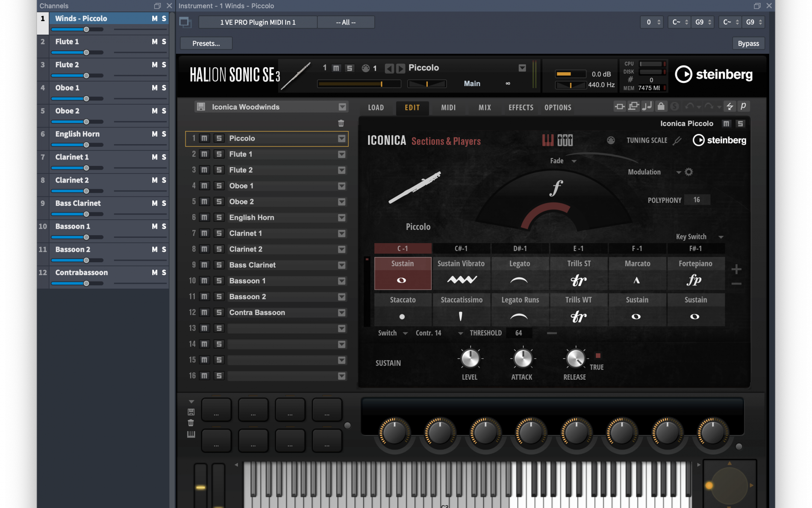Open the Presets... menu
Screen dimensions: 812x508
(206, 43)
